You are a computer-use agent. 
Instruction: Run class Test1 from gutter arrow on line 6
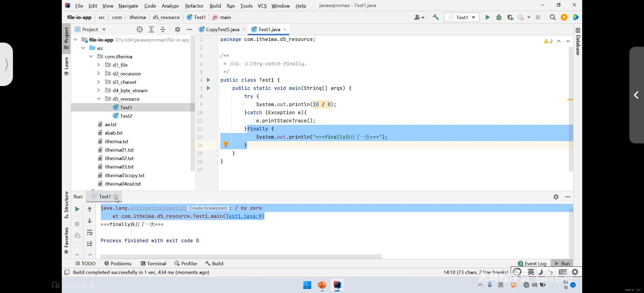pyautogui.click(x=208, y=80)
